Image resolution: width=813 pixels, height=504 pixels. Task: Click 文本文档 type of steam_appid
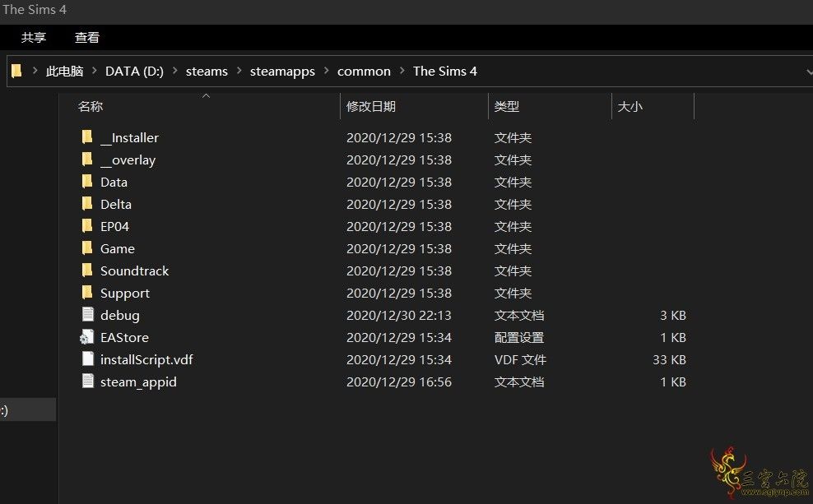pos(519,381)
